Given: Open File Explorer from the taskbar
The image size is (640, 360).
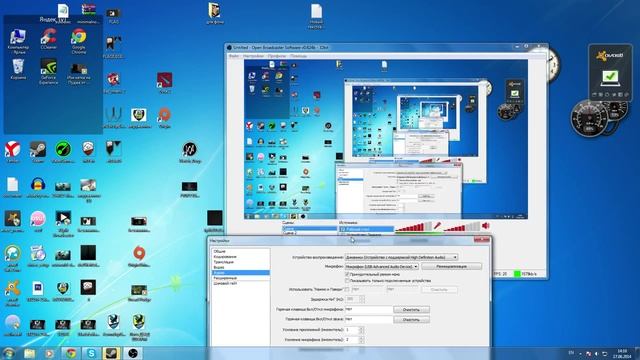Looking at the screenshot, I should 29,353.
